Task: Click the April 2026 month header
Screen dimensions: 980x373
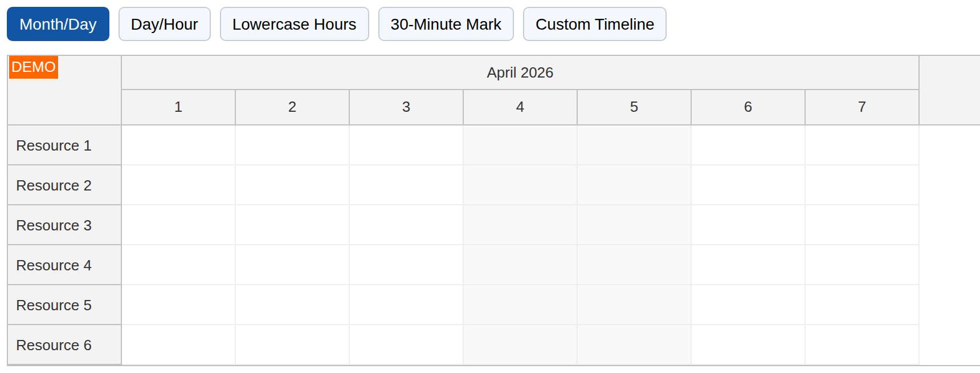Action: click(520, 73)
